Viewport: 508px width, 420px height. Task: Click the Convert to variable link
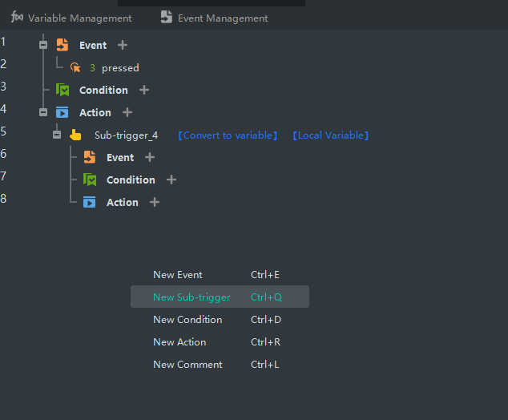pos(227,135)
